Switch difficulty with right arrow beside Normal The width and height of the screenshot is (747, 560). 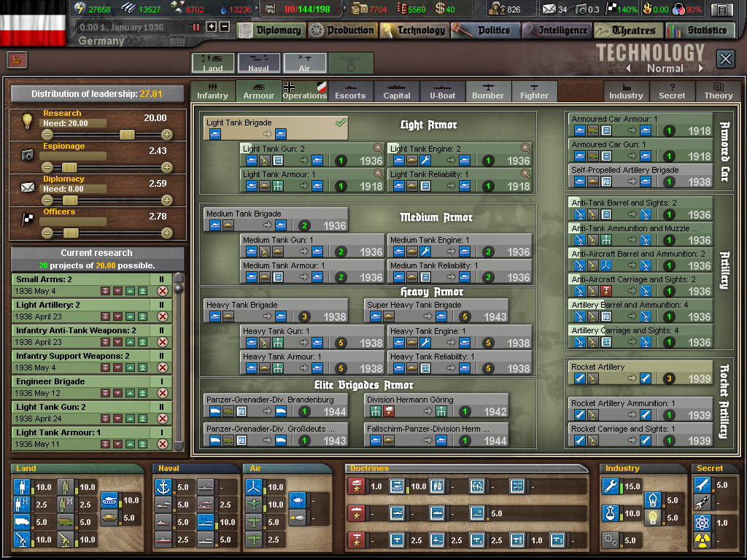click(x=701, y=68)
